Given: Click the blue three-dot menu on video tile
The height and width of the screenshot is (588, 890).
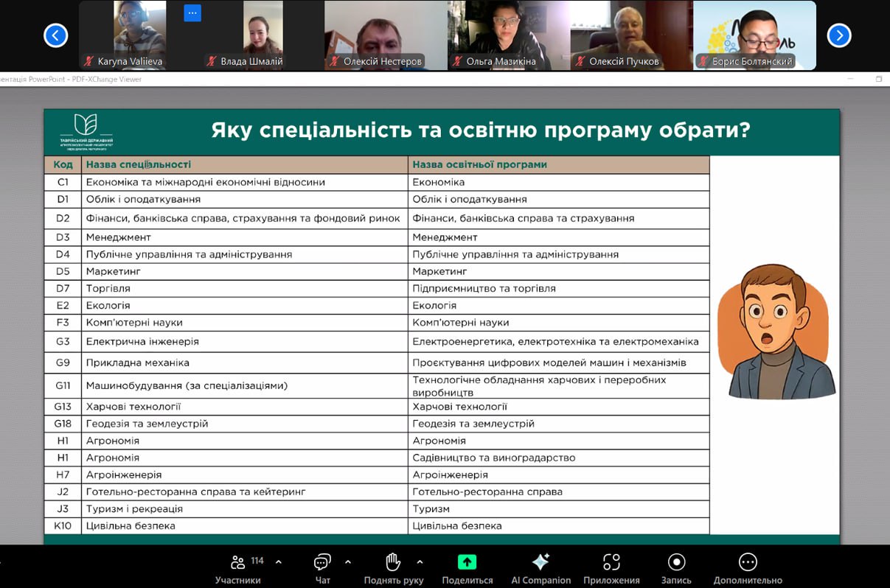Looking at the screenshot, I should coord(192,13).
